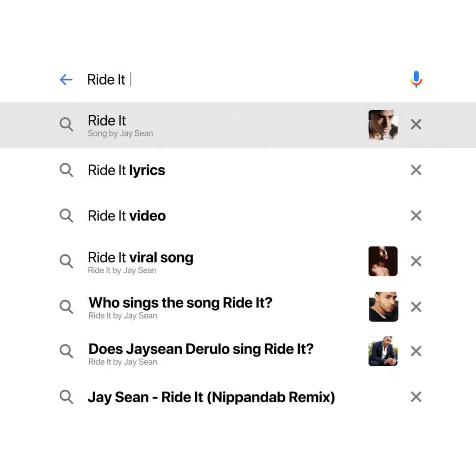
Task: Click the magnifier icon beside "Ride It lyrics"
Action: pyautogui.click(x=66, y=170)
